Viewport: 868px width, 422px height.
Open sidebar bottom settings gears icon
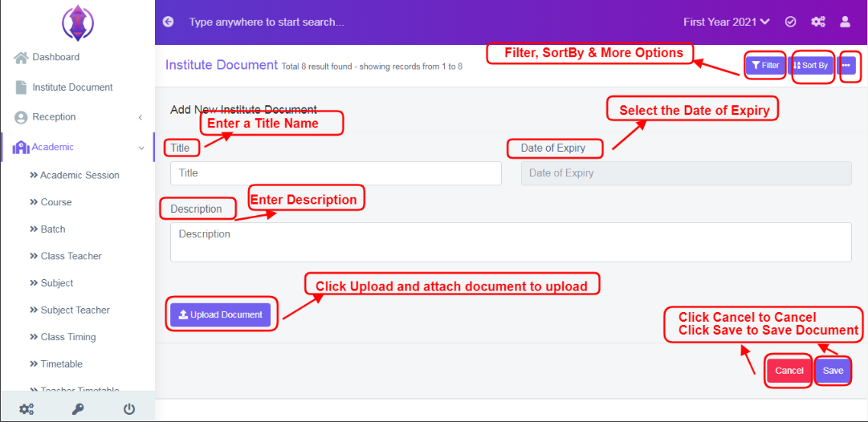[26, 409]
